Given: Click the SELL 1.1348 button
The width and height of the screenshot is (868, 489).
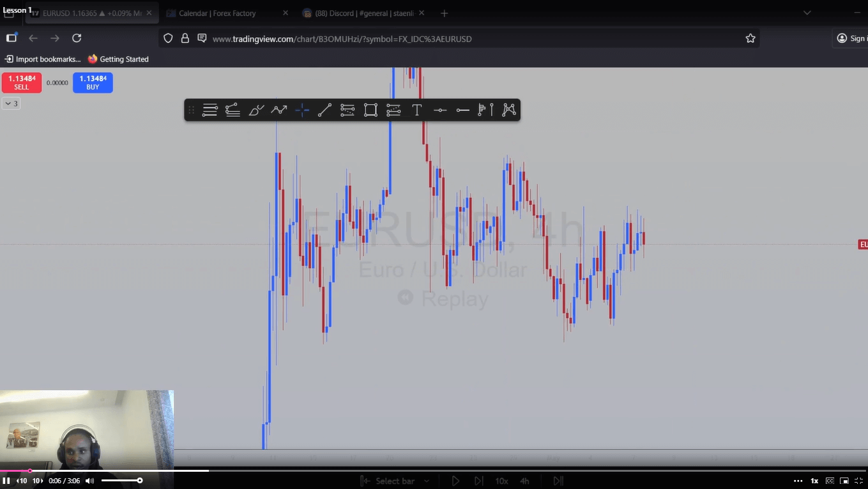Looking at the screenshot, I should pyautogui.click(x=21, y=82).
